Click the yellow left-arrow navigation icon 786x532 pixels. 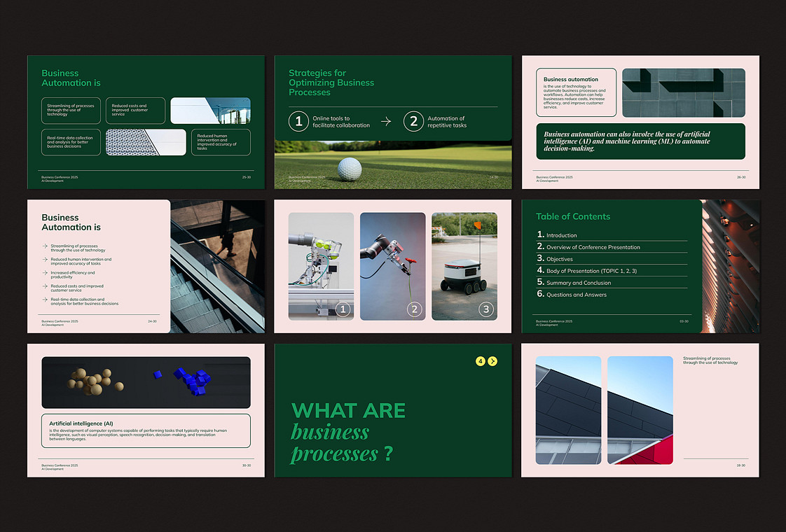pos(480,361)
